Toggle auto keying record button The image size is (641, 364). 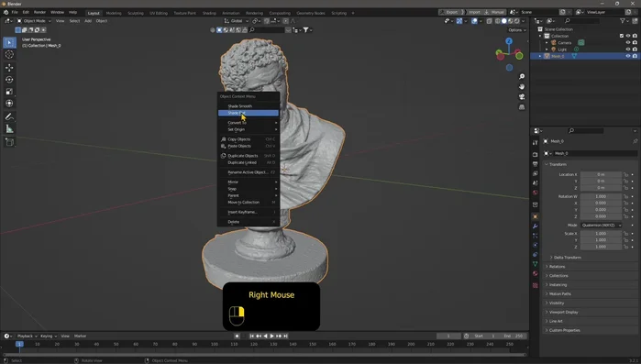click(237, 336)
